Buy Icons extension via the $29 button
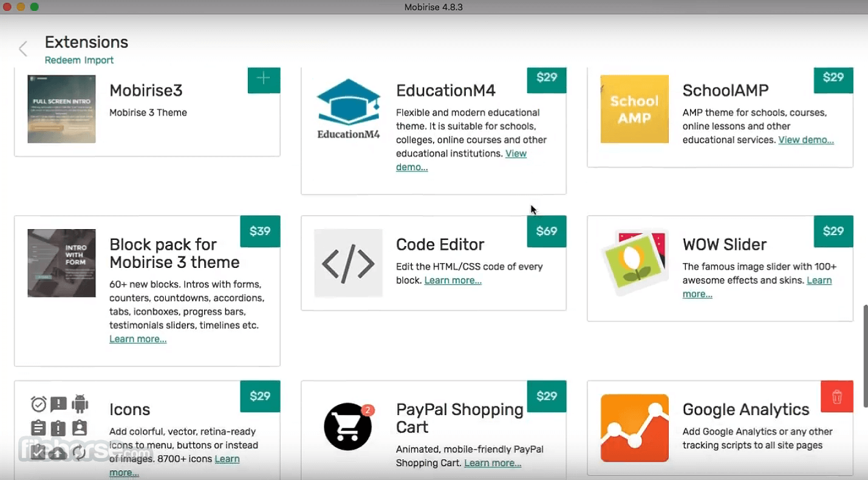Viewport: 868px width, 480px height. click(260, 396)
